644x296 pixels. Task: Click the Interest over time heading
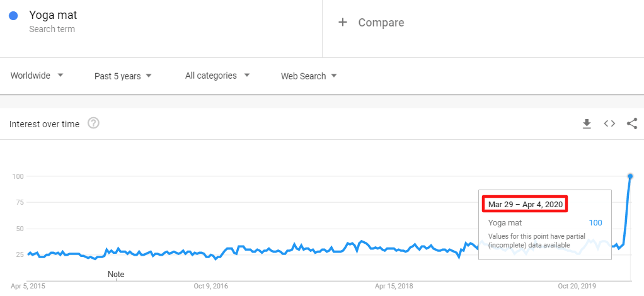(44, 124)
